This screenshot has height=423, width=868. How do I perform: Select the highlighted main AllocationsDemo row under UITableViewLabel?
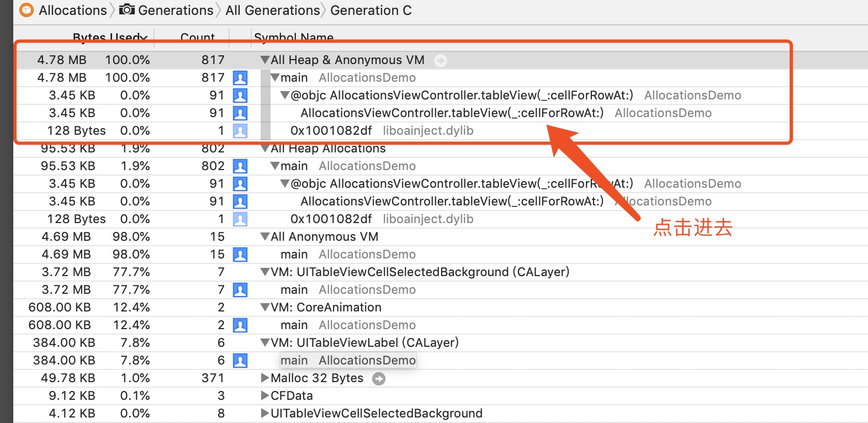coord(348,361)
